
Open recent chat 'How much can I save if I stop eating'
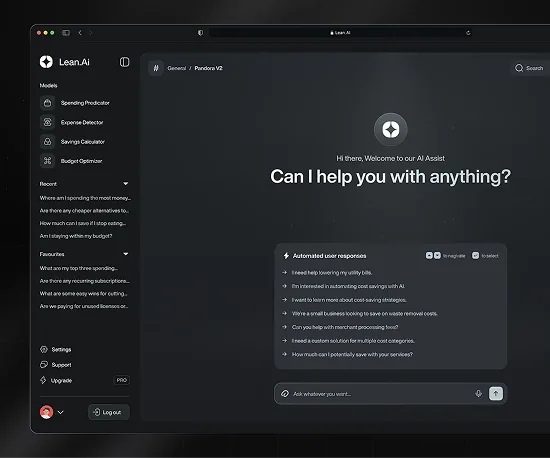pos(83,223)
